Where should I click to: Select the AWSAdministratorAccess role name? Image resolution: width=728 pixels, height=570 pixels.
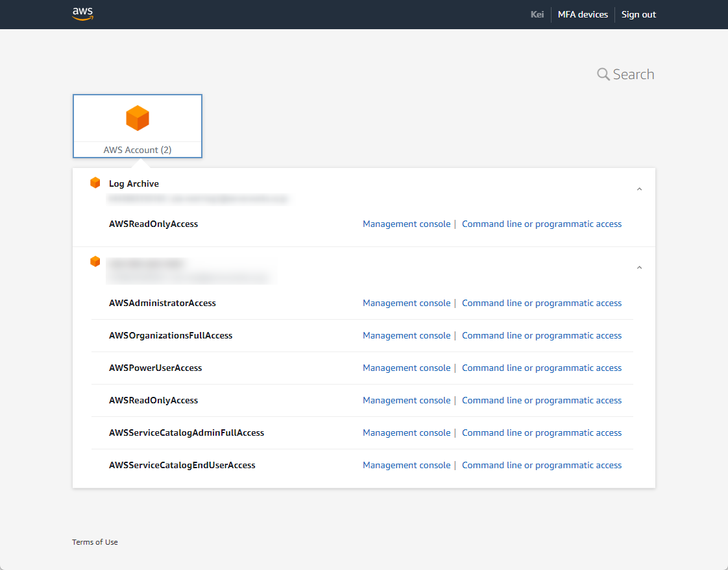pos(162,303)
